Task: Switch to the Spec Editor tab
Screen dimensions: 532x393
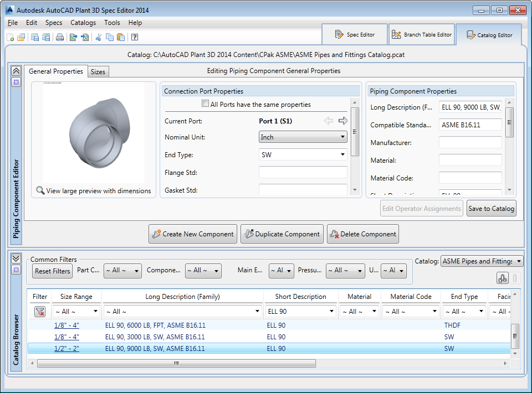Action: pyautogui.click(x=355, y=34)
